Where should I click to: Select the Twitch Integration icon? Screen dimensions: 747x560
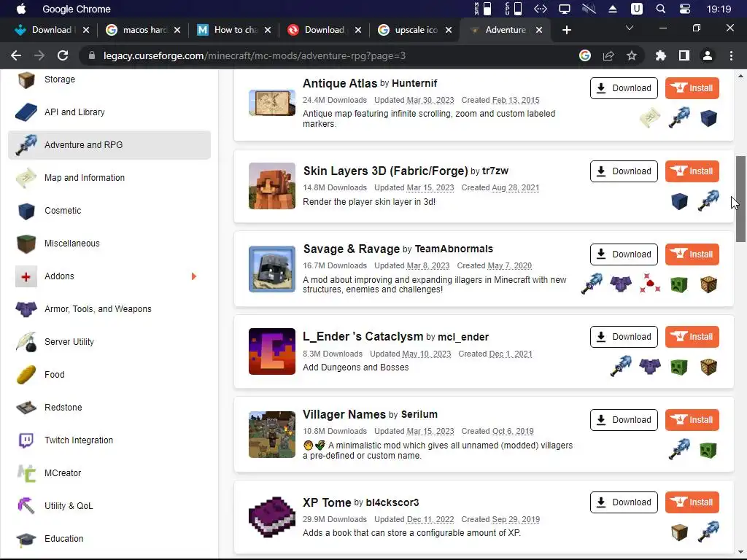[x=26, y=440]
